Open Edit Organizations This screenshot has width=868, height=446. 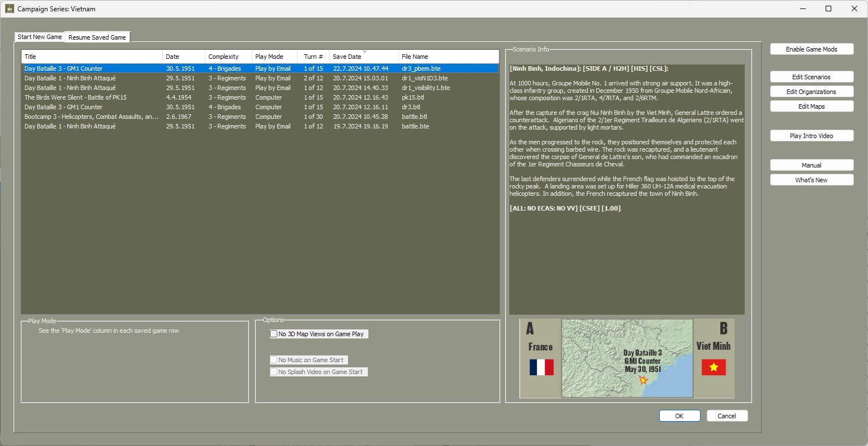pyautogui.click(x=811, y=92)
